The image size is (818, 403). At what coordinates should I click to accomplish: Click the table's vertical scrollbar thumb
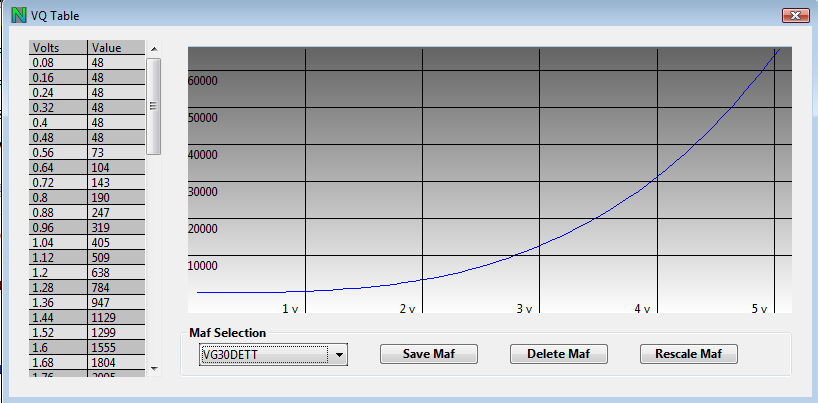point(154,105)
